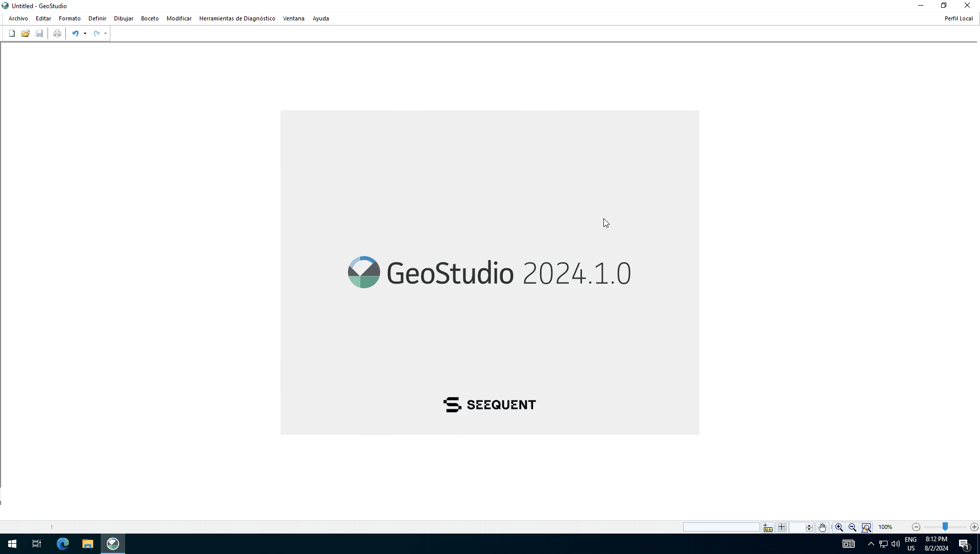Click the grid spacing stepper arrows

(x=809, y=527)
